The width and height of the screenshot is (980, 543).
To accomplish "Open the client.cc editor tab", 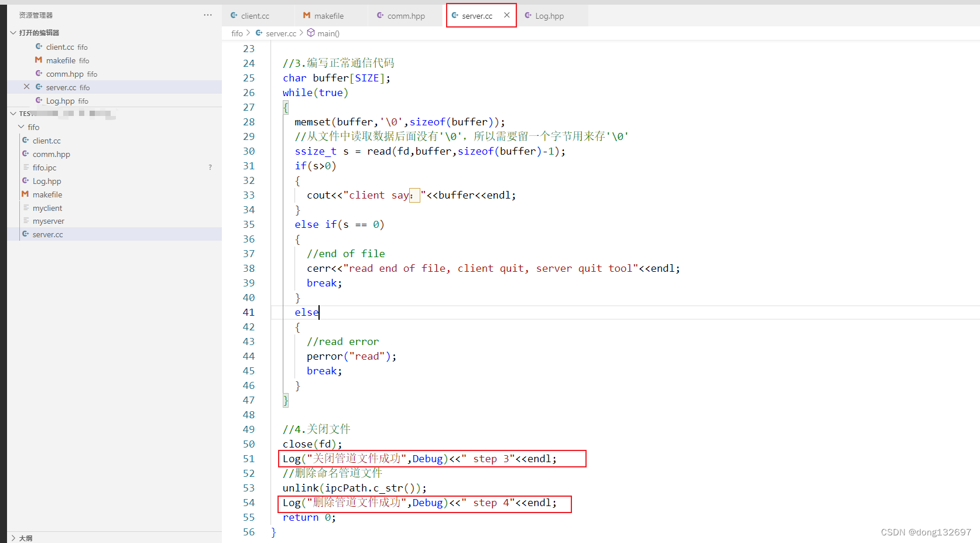I will [x=254, y=16].
